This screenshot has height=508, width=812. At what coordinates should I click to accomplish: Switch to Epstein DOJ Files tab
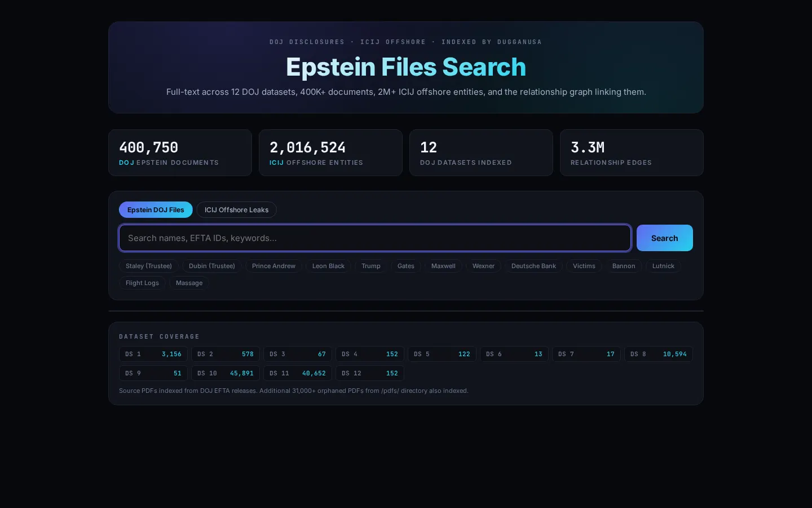coord(156,209)
